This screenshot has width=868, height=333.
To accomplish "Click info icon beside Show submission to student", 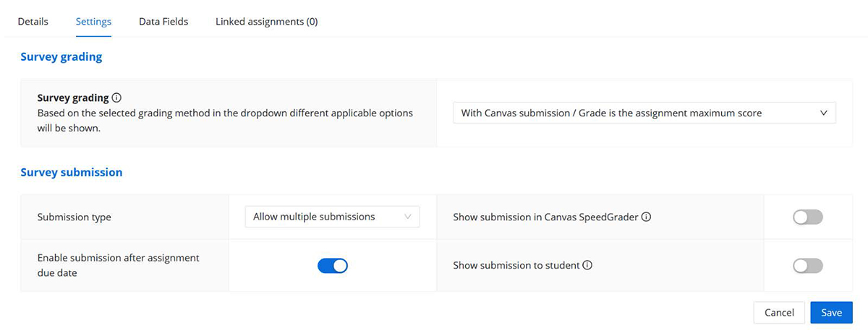I will point(587,265).
